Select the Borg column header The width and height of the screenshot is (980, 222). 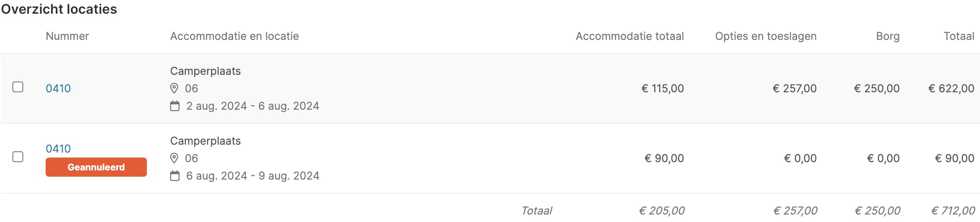click(x=887, y=36)
